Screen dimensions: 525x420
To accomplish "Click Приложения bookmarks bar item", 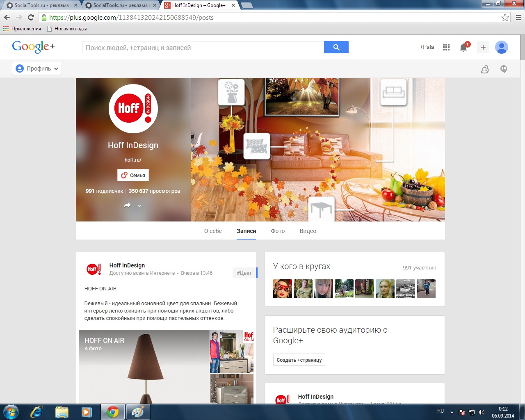I will (22, 29).
